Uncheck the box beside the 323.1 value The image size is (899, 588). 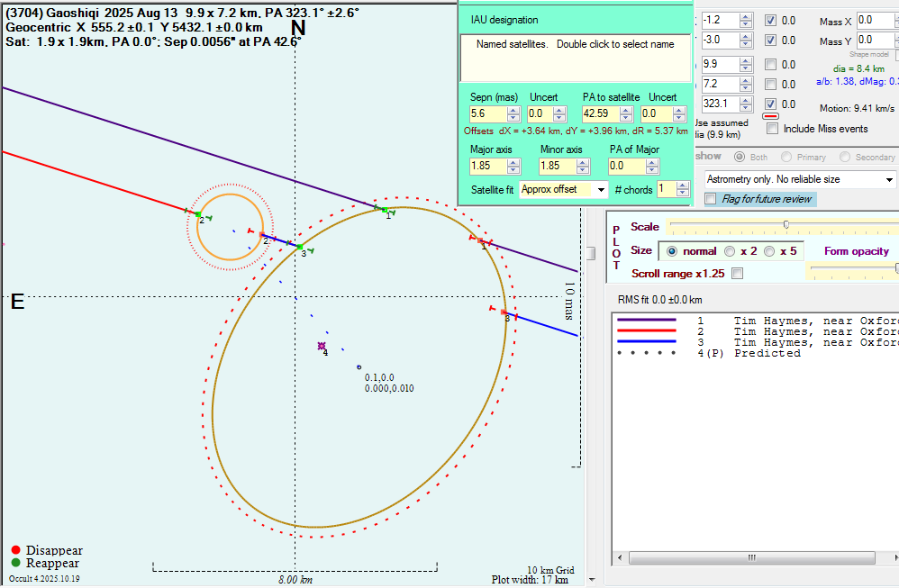771,104
